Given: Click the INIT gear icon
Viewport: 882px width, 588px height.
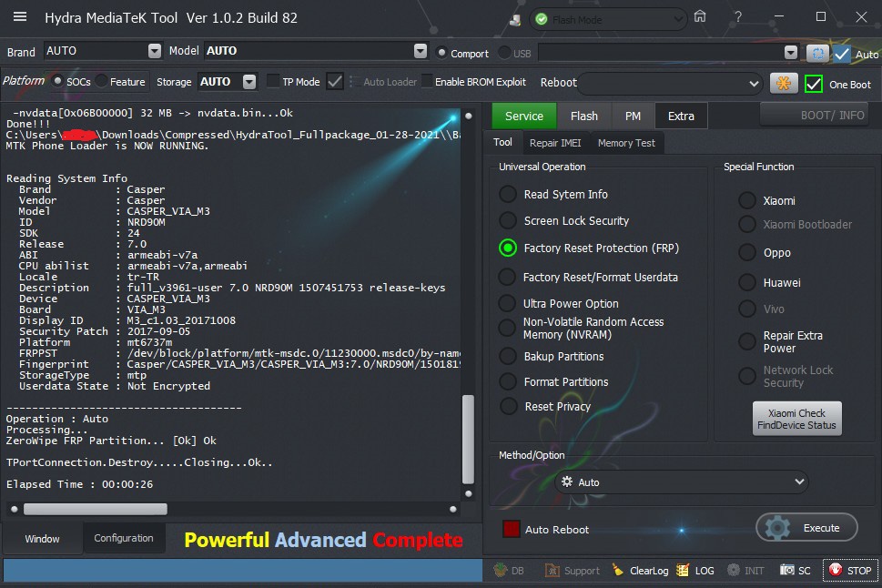Looking at the screenshot, I should [734, 570].
